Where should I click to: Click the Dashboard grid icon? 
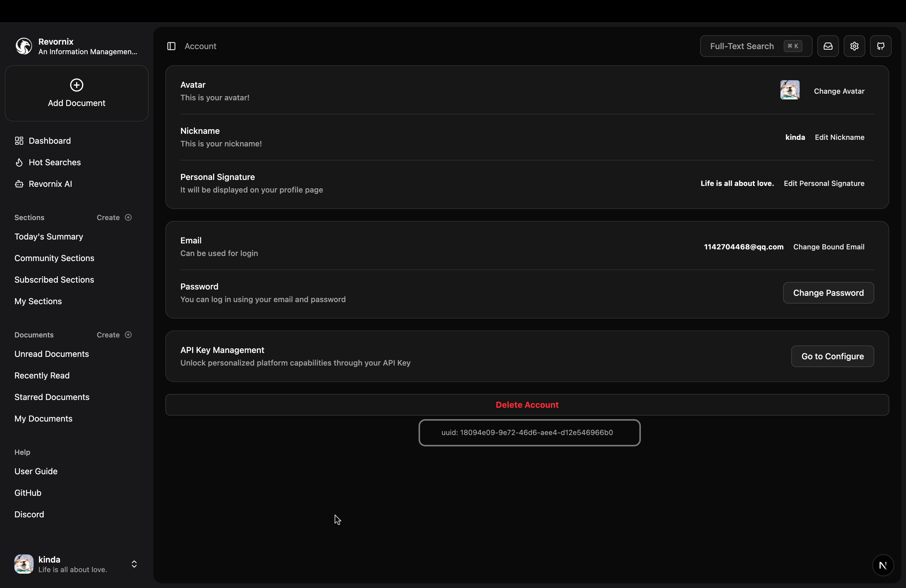tap(19, 141)
